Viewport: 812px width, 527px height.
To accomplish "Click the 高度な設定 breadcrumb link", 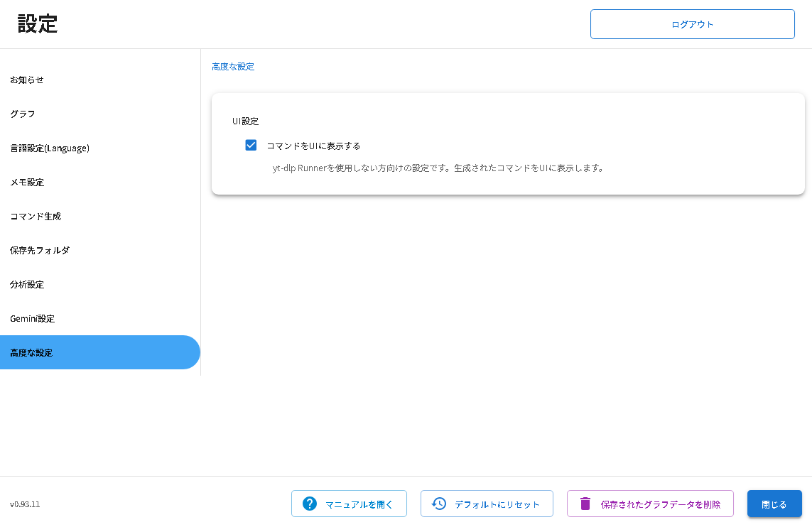I will pos(233,66).
